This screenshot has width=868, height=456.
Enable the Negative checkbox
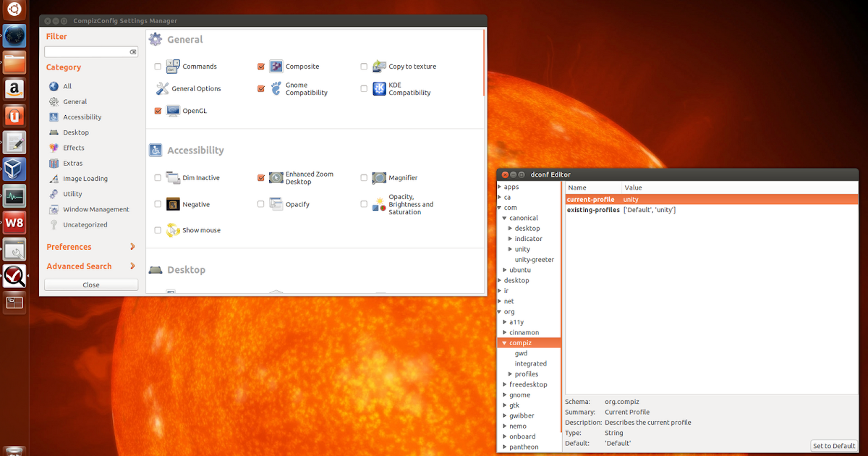pos(158,205)
